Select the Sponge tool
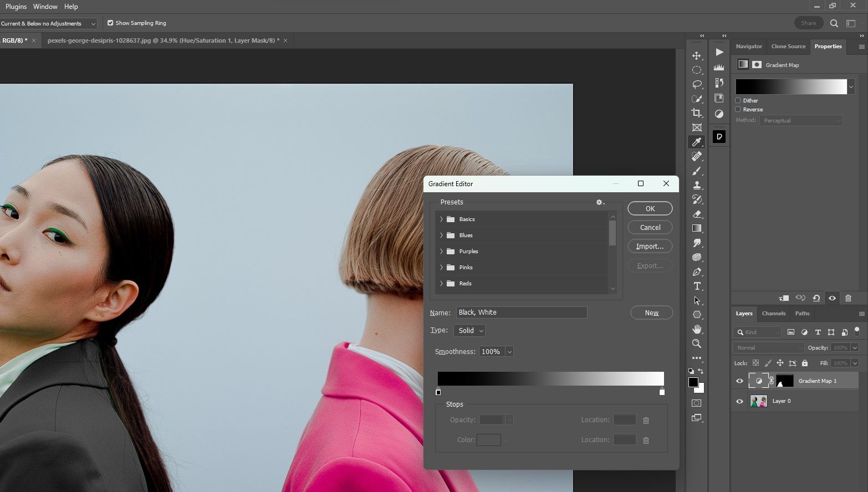 [x=697, y=257]
